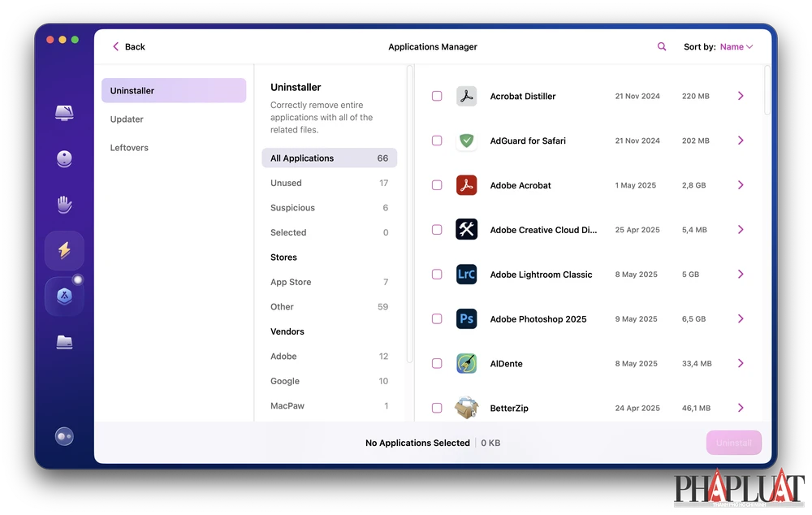
Task: Open the Smart Care monitor sidebar icon
Action: [64, 113]
